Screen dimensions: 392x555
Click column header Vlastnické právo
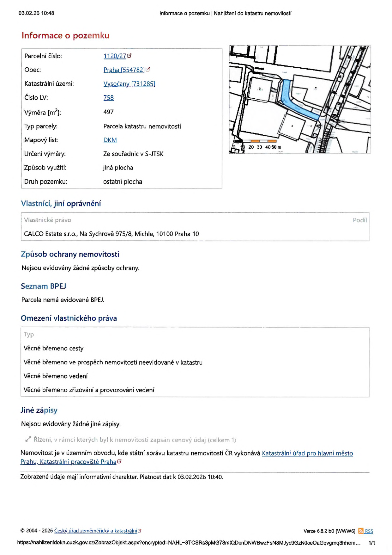pyautogui.click(x=48, y=220)
